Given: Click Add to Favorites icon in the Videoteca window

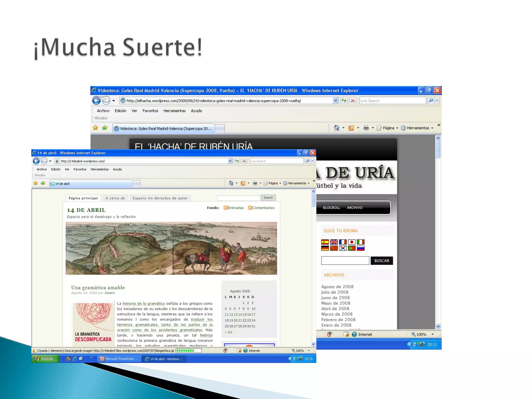Looking at the screenshot, I should [x=105, y=128].
